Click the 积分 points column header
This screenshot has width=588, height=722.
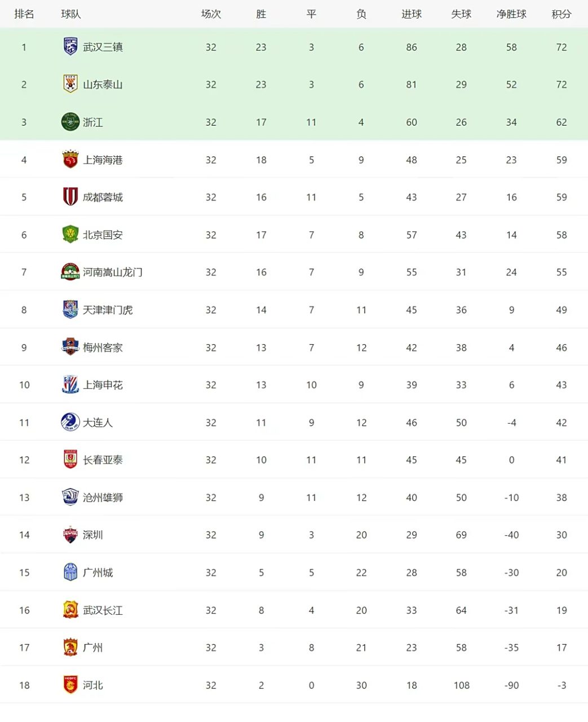(561, 14)
